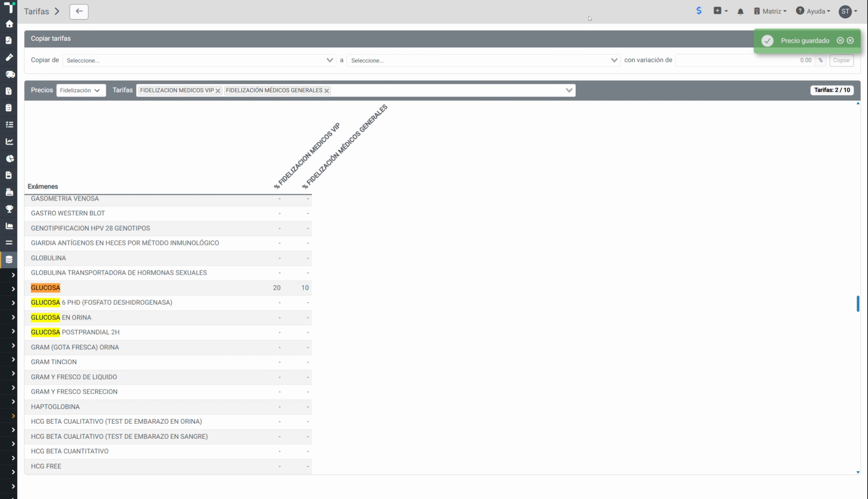Open the delivery truck sidebar icon
The height and width of the screenshot is (499, 868).
point(9,74)
